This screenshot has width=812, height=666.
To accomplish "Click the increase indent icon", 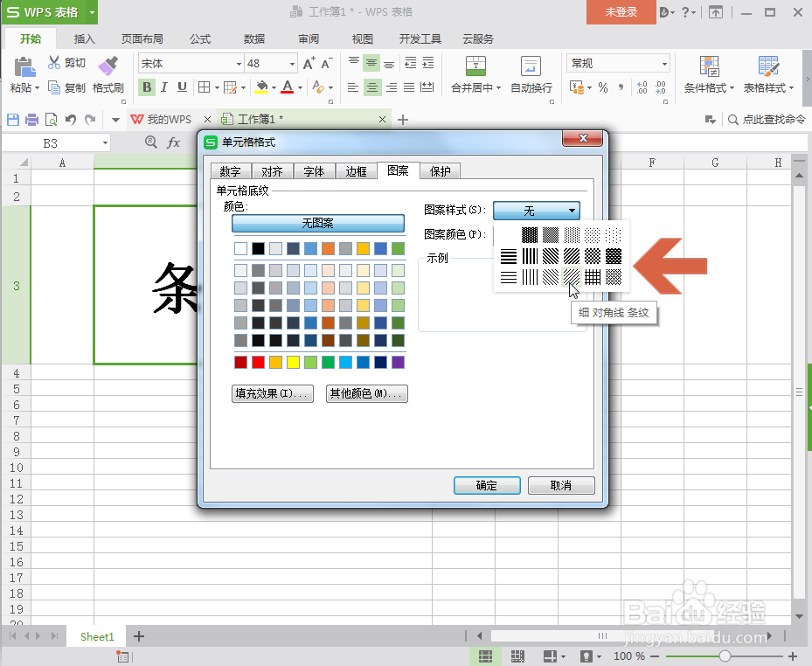I will pyautogui.click(x=428, y=63).
